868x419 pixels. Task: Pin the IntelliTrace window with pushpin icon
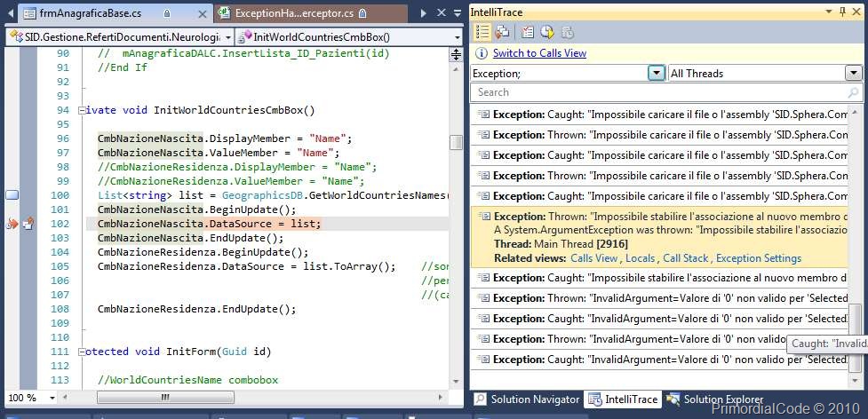[843, 12]
